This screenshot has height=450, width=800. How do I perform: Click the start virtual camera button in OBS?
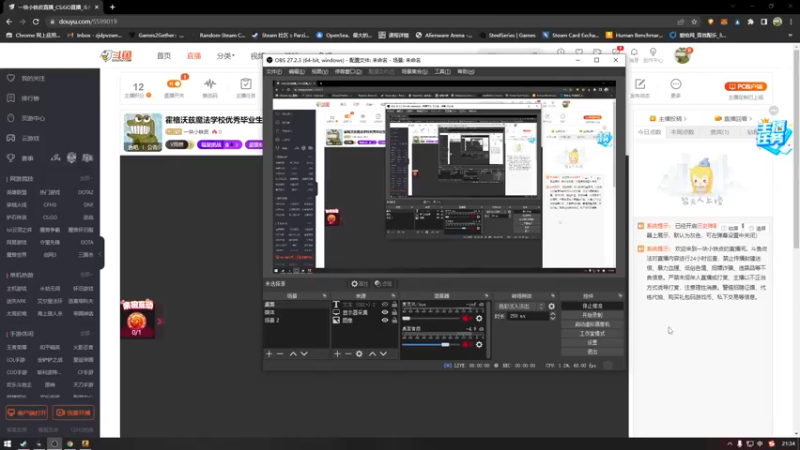click(x=592, y=324)
